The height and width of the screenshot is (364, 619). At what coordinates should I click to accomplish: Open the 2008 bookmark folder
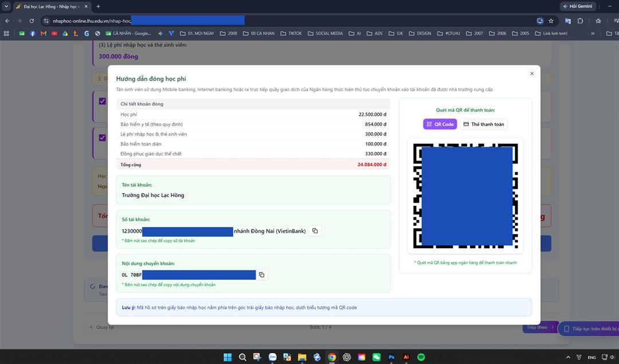pos(229,34)
